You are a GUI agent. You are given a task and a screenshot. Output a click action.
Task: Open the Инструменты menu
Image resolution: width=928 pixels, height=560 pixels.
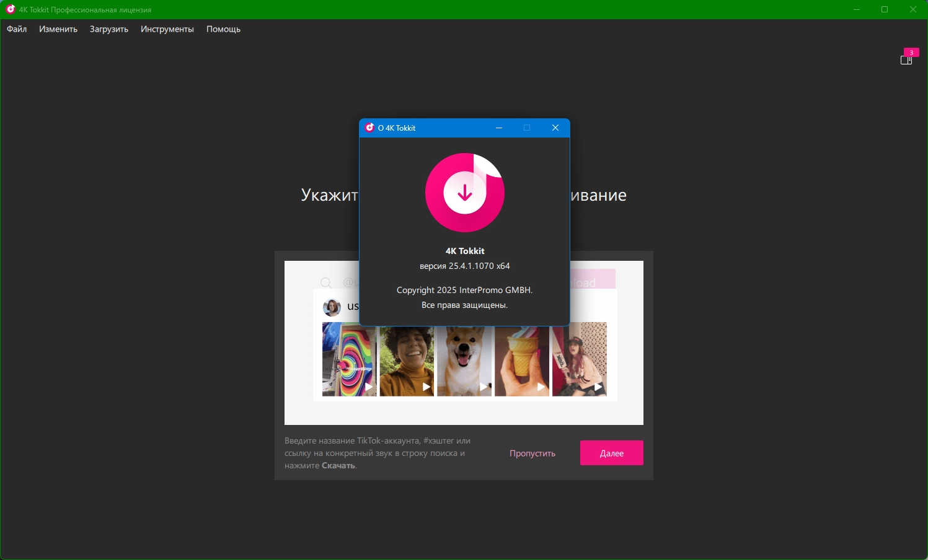(167, 29)
